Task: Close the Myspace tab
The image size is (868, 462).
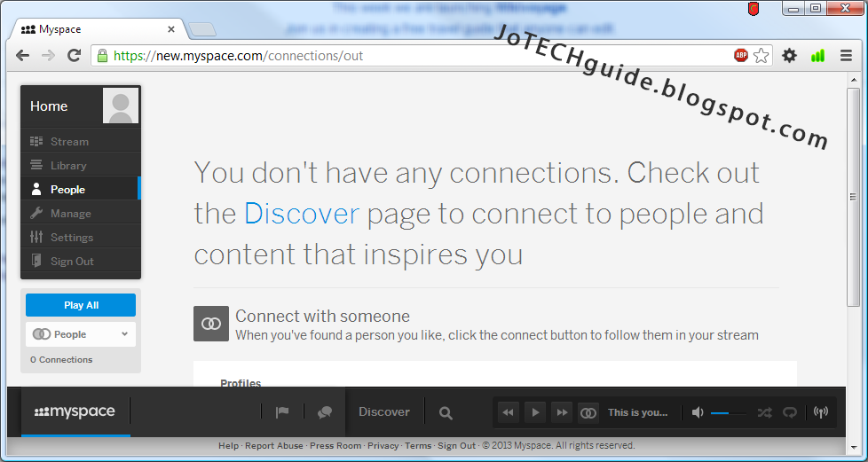Action: point(171,29)
